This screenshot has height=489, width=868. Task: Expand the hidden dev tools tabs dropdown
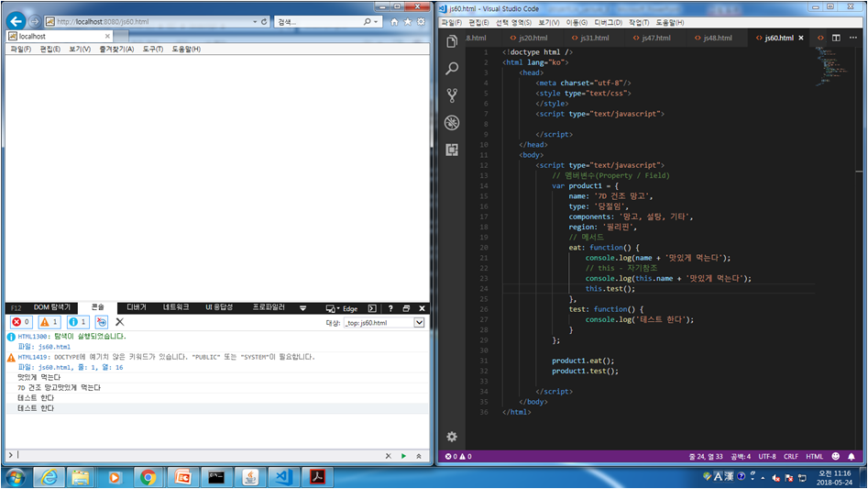point(302,308)
